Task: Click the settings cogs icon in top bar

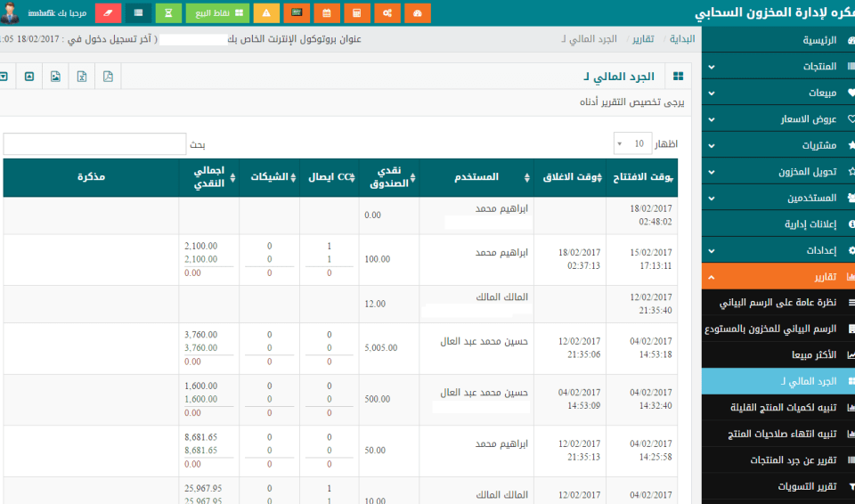Action: coord(387,13)
